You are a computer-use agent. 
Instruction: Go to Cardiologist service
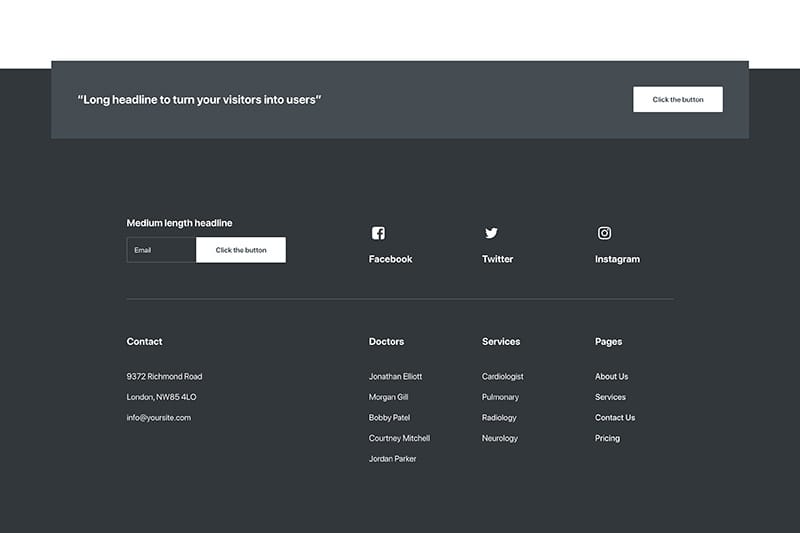[502, 377]
